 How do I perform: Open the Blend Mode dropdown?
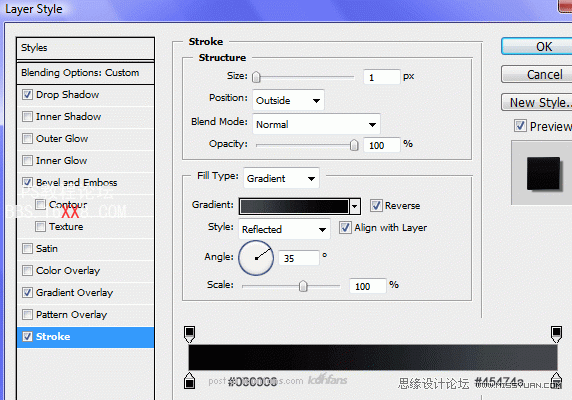pos(316,124)
